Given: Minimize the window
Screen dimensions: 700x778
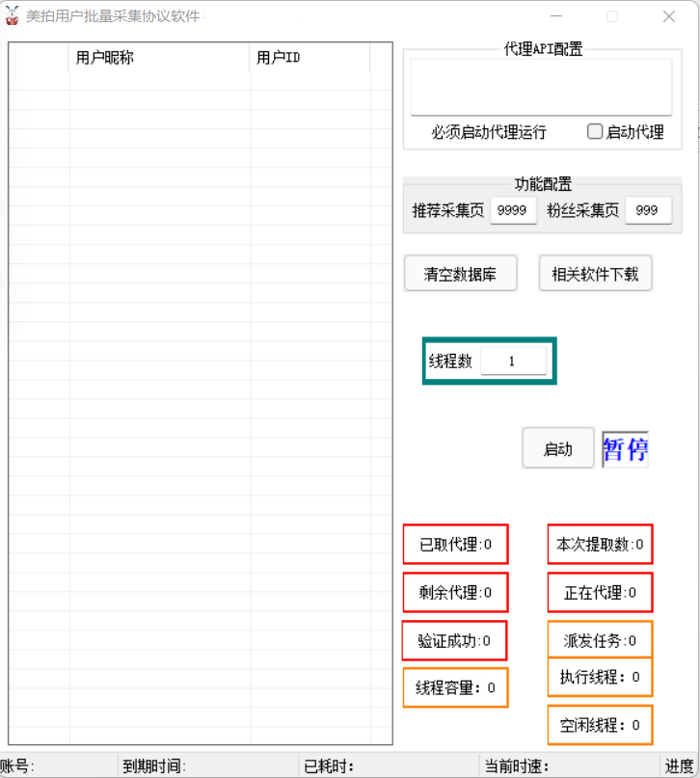Looking at the screenshot, I should point(556,16).
